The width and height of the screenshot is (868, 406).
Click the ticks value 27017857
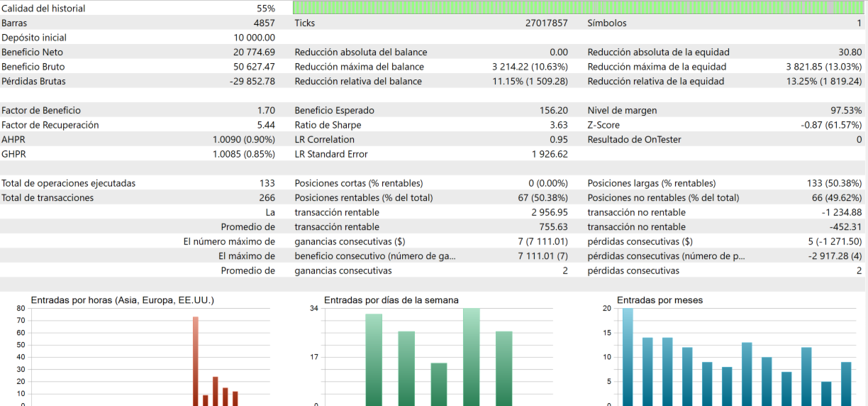click(x=547, y=23)
